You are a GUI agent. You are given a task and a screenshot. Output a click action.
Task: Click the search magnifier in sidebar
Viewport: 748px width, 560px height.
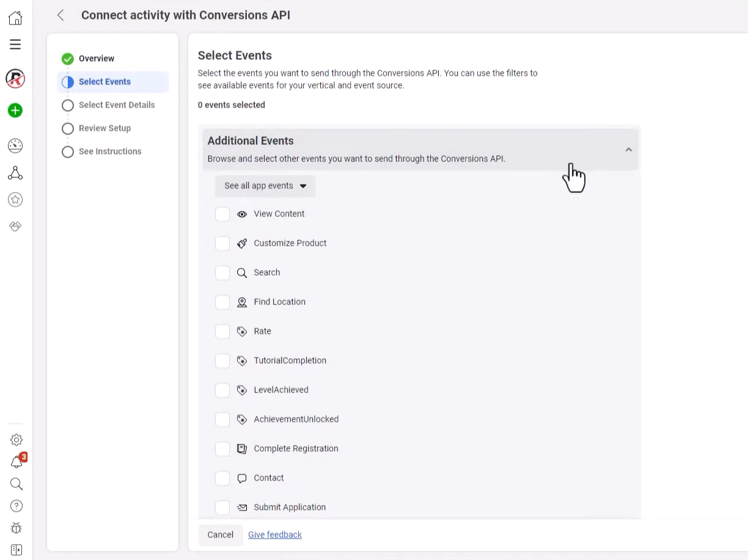[16, 484]
